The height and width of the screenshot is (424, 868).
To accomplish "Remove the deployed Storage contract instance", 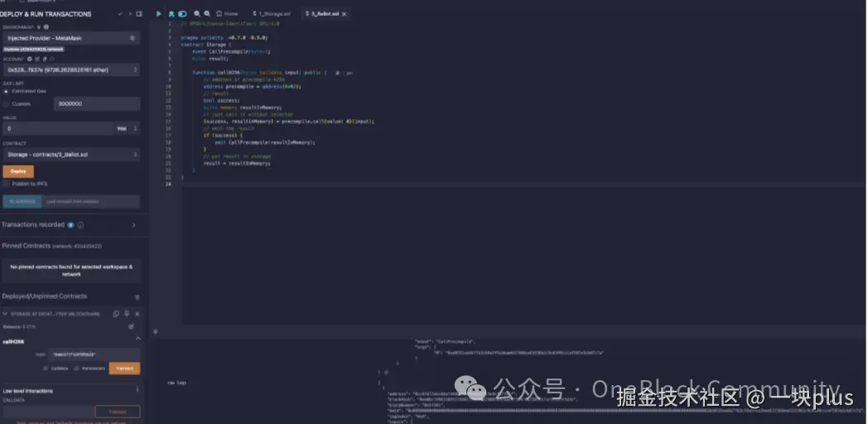I will point(137,314).
